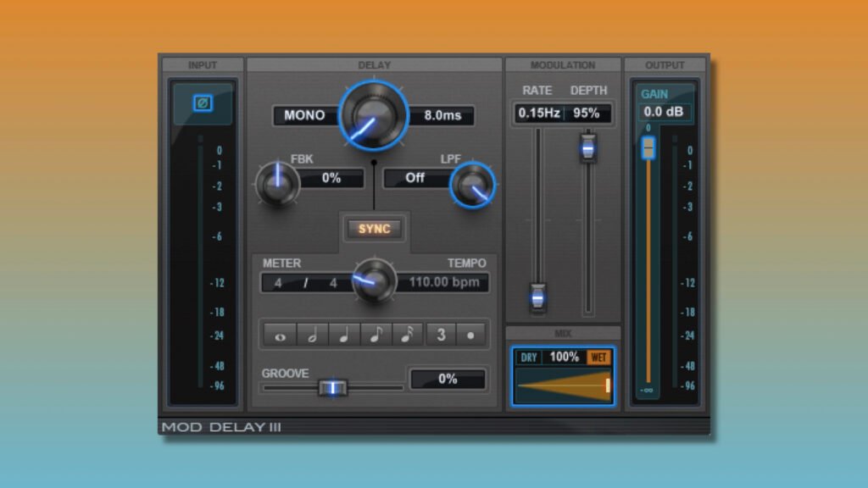Select the quarter note duration button

(x=344, y=335)
